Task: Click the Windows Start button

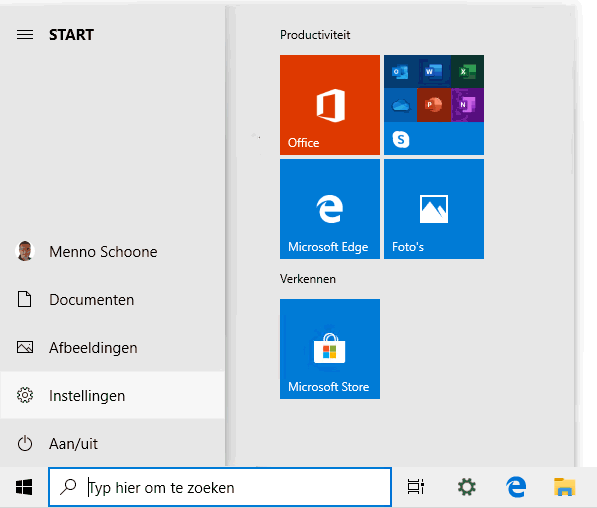Action: (24, 487)
